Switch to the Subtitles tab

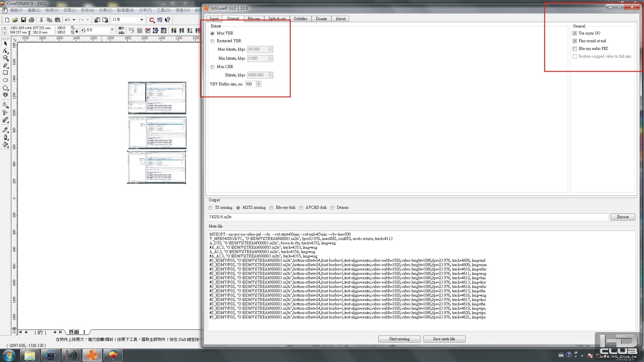(301, 19)
